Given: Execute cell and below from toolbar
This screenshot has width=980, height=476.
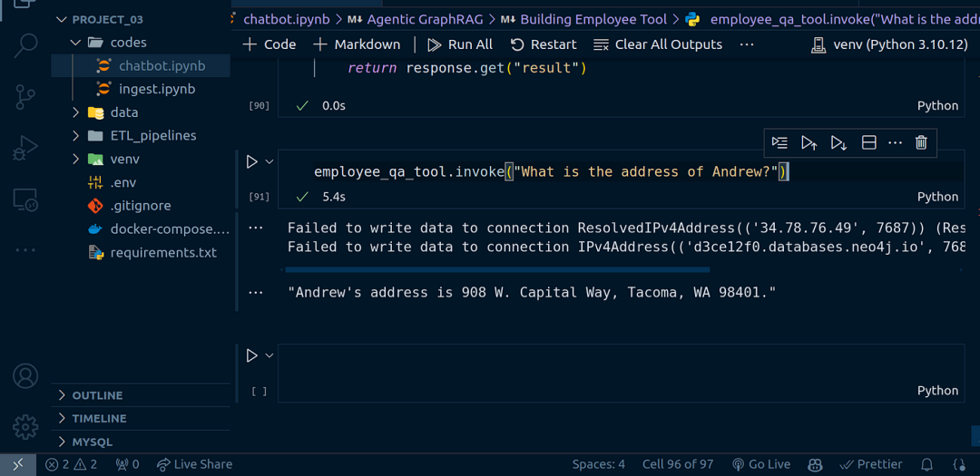Looking at the screenshot, I should click(838, 142).
